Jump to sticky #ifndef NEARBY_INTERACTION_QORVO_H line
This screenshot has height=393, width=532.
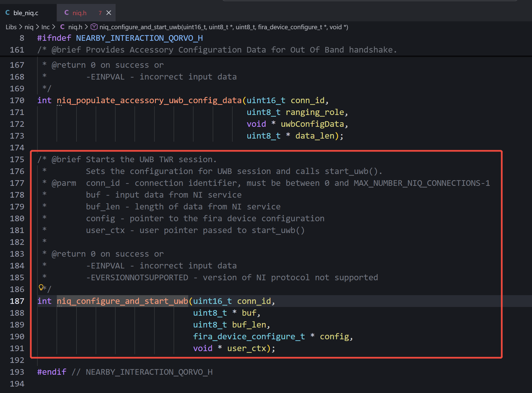[x=120, y=38]
